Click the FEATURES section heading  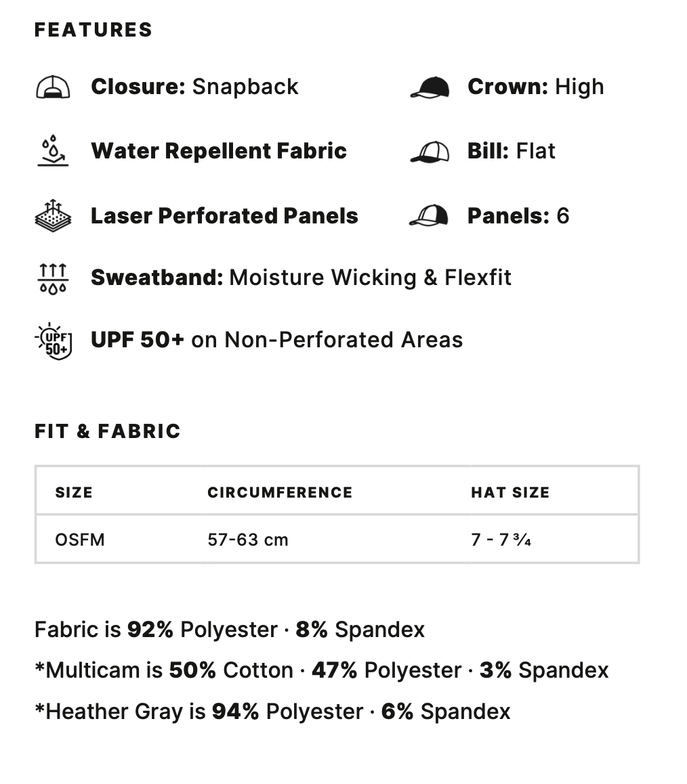(x=93, y=30)
